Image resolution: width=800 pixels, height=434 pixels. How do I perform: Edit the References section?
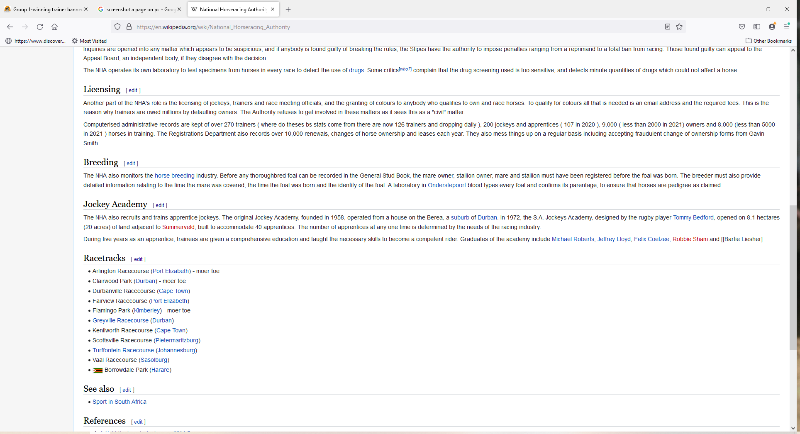point(138,422)
